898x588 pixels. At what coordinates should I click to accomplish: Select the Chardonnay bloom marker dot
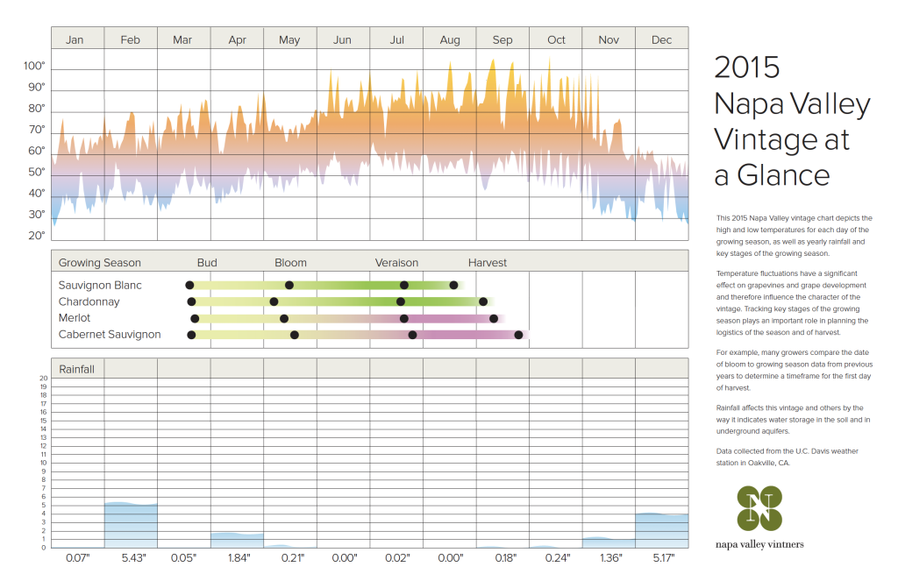coord(274,301)
